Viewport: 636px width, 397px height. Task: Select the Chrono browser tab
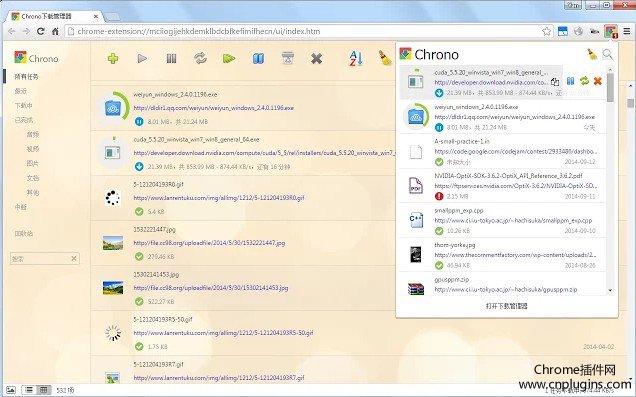(55, 16)
